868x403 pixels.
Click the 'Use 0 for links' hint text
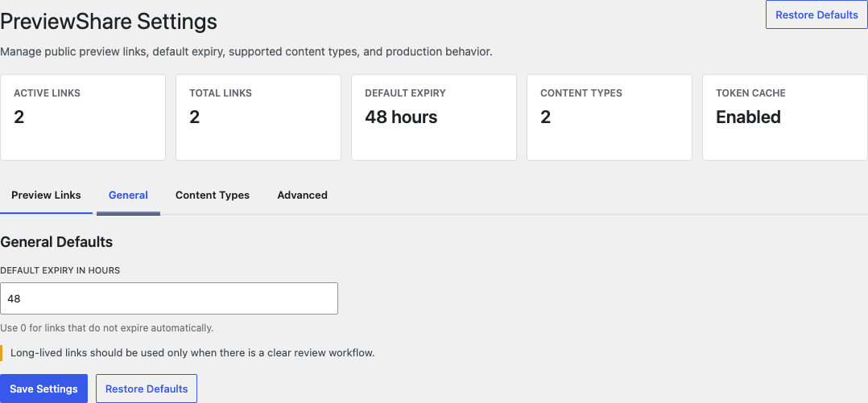(107, 328)
